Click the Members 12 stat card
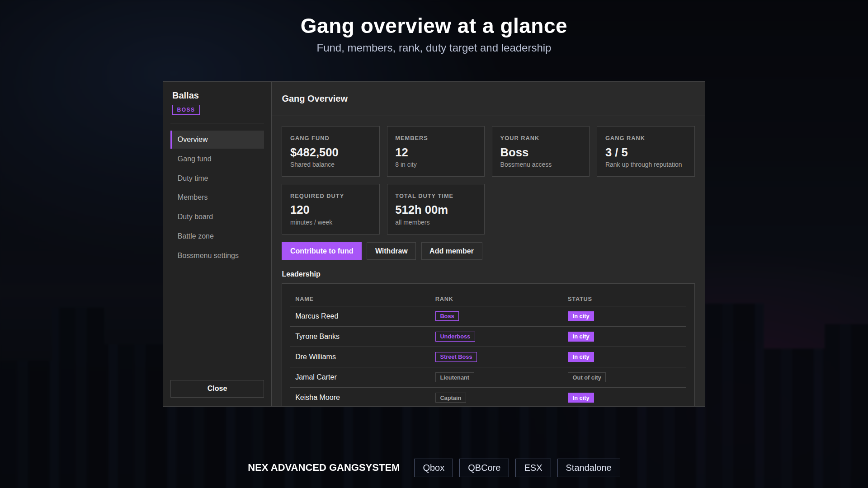 (436, 151)
